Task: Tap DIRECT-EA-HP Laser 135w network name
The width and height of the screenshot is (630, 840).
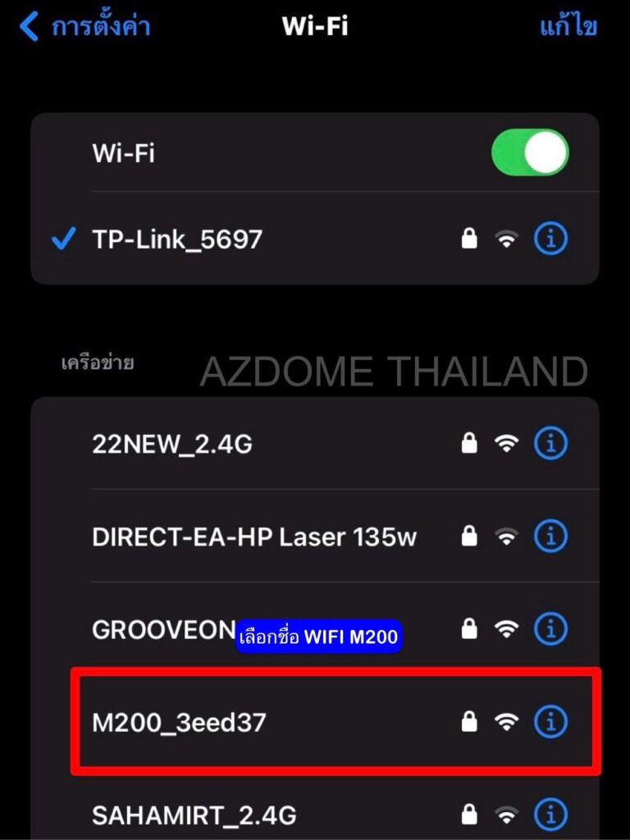Action: 254,536
